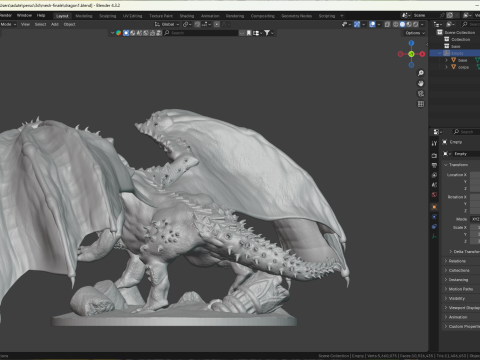480x360 pixels.
Task: Open the Render properties tab
Action: pyautogui.click(x=434, y=156)
